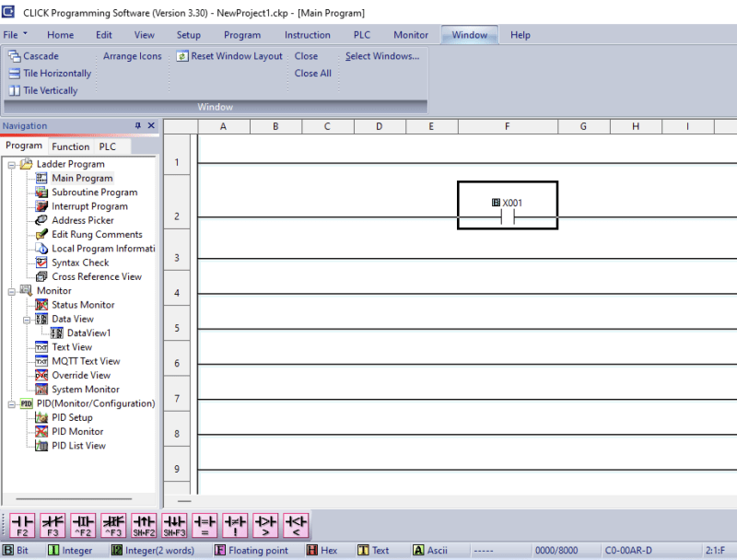Screen dimensions: 737x560
Task: Pin the Navigation panel
Action: 137,125
